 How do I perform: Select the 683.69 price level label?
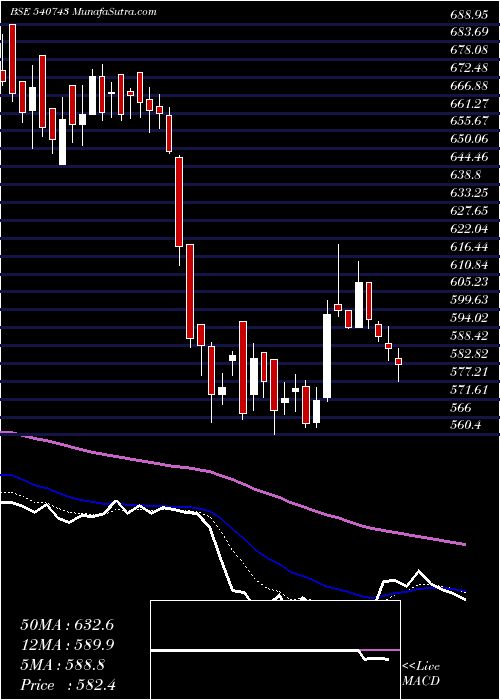click(468, 32)
